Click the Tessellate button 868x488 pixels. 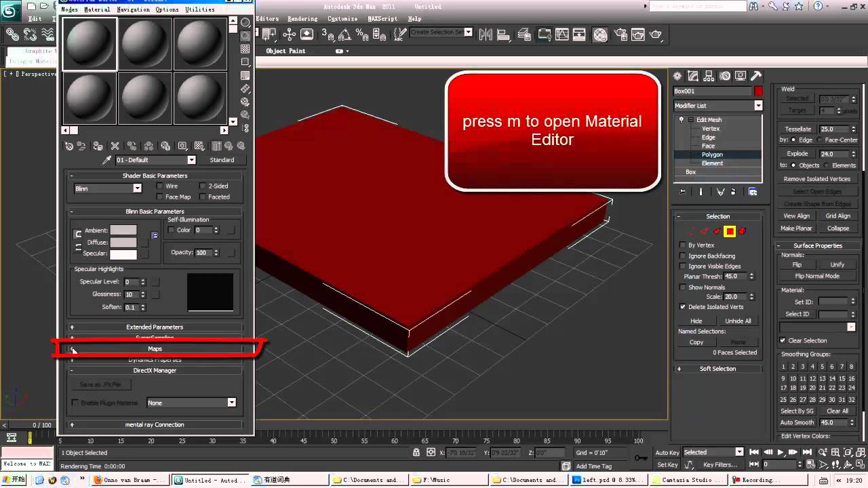tap(797, 129)
